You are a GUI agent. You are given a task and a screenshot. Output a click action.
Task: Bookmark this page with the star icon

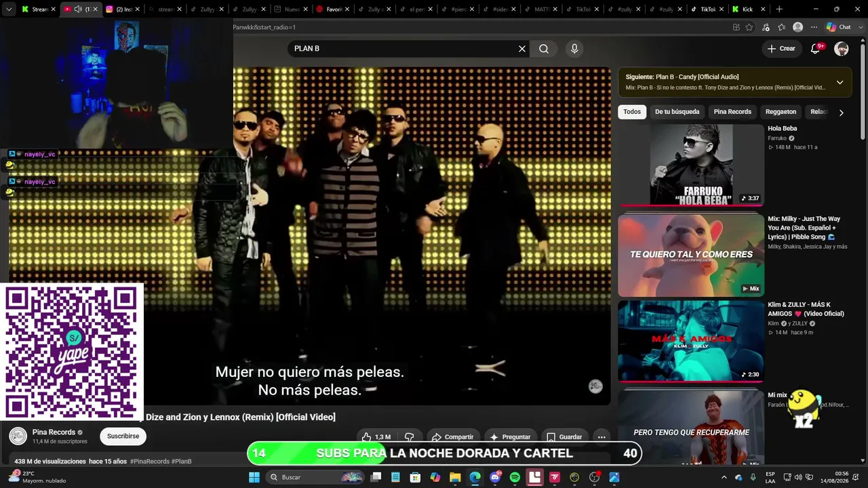coord(749,27)
